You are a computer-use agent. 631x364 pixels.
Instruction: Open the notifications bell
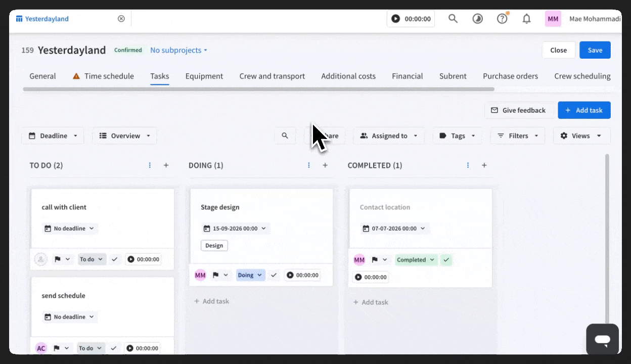[526, 19]
